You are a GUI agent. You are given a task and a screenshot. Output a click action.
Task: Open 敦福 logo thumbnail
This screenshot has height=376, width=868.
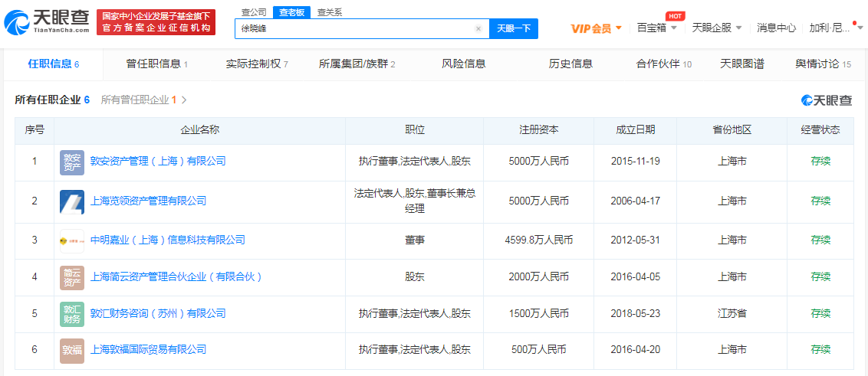[x=72, y=351]
